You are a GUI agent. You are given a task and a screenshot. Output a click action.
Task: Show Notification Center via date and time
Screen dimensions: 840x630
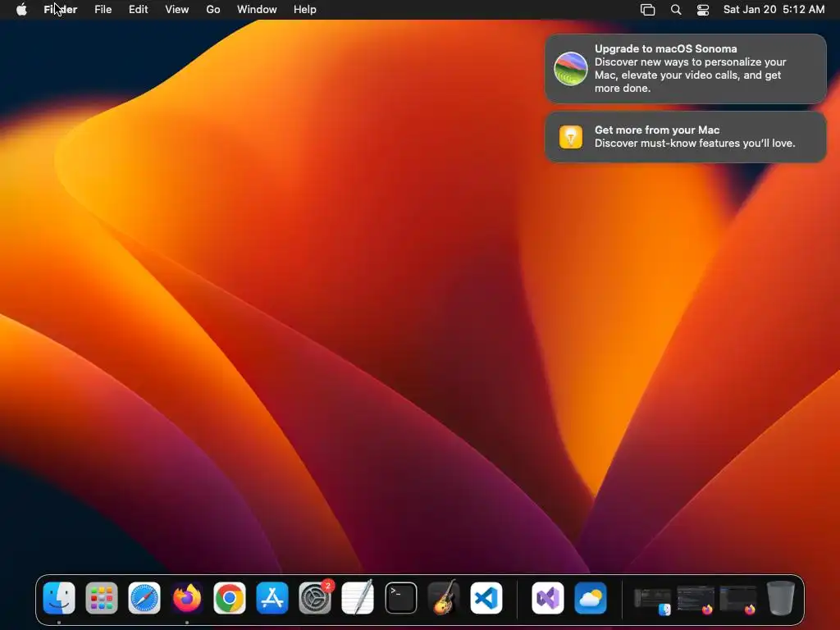tap(774, 10)
